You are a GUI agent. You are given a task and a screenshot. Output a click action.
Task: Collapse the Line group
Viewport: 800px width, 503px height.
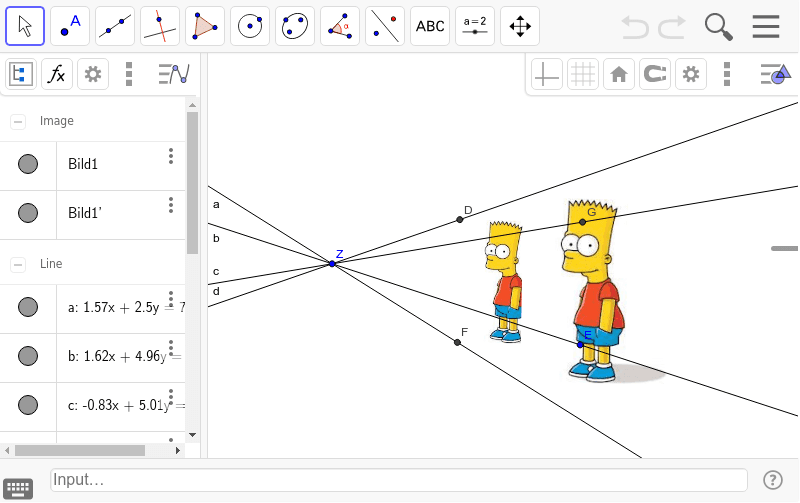pyautogui.click(x=18, y=264)
